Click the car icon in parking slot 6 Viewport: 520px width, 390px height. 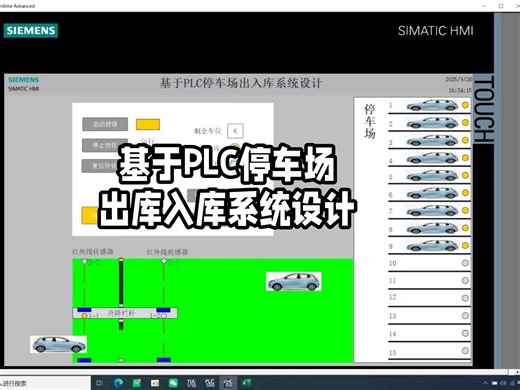(433, 193)
